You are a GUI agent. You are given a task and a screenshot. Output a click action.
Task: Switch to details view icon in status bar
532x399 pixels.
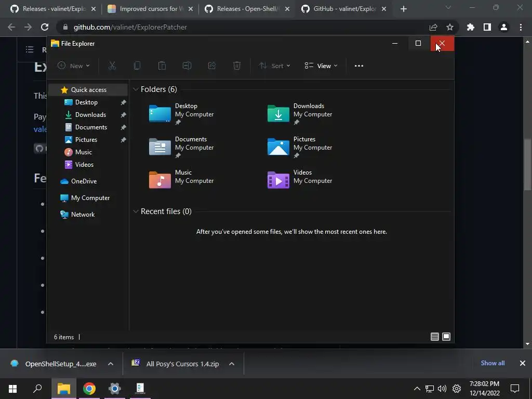click(435, 337)
